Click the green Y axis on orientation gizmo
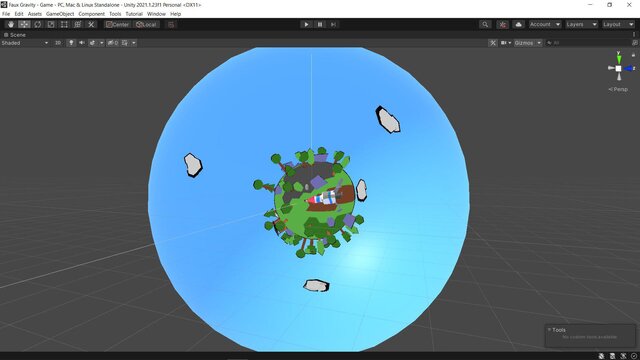Viewport: 640px width, 360px height. (x=618, y=58)
